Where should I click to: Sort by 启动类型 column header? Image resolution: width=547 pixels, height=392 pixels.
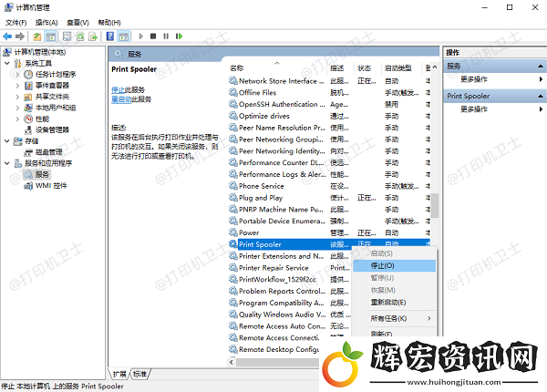tap(401, 68)
